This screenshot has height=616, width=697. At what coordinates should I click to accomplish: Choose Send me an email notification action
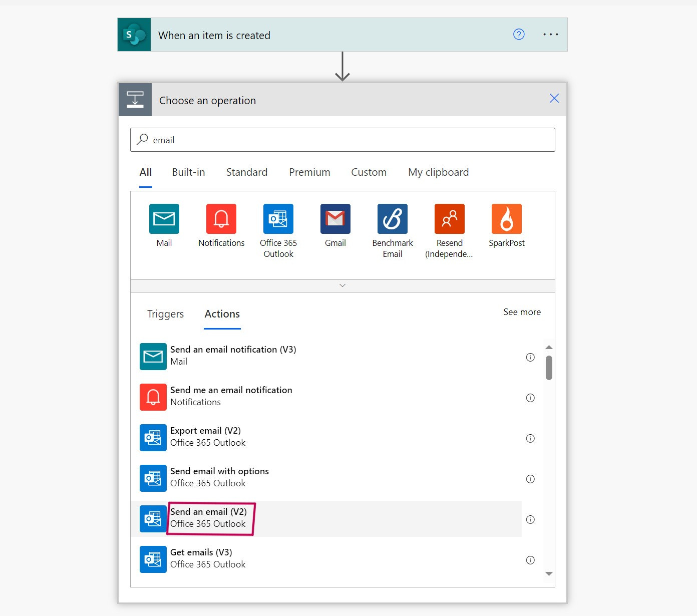click(326, 397)
